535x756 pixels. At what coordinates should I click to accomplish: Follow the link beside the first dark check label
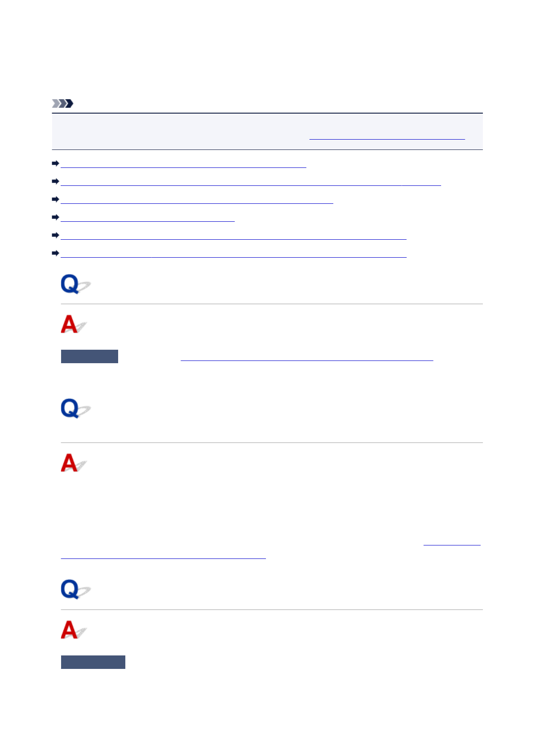pyautogui.click(x=307, y=357)
